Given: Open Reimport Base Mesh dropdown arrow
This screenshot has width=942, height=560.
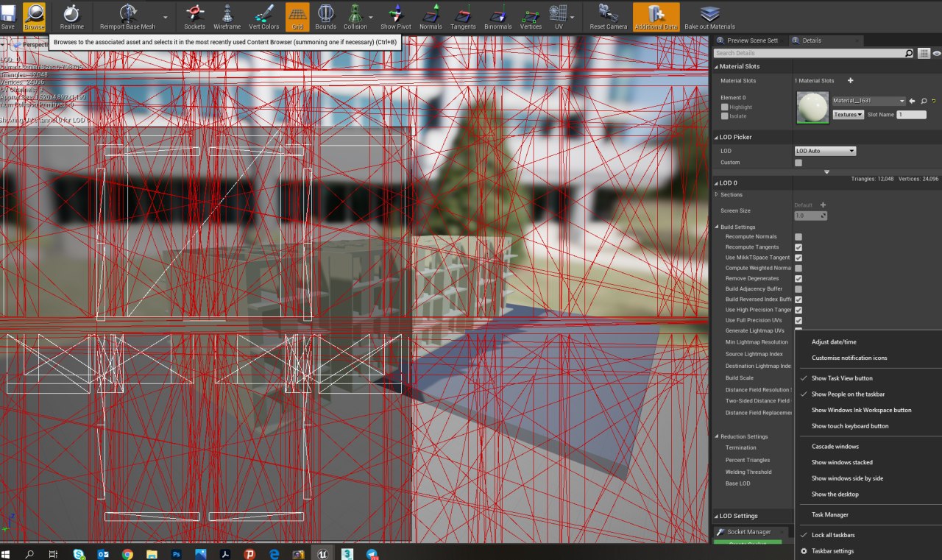Looking at the screenshot, I should pos(165,17).
